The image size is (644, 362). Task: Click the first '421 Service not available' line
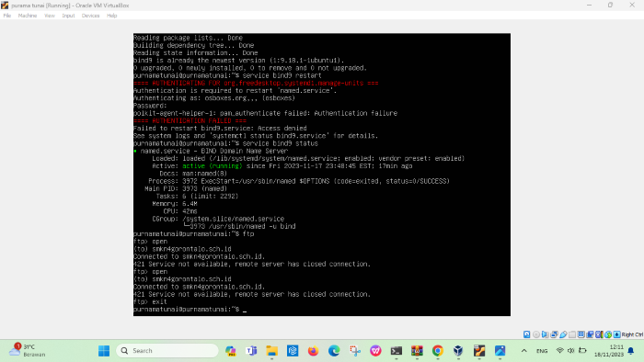pos(252,264)
